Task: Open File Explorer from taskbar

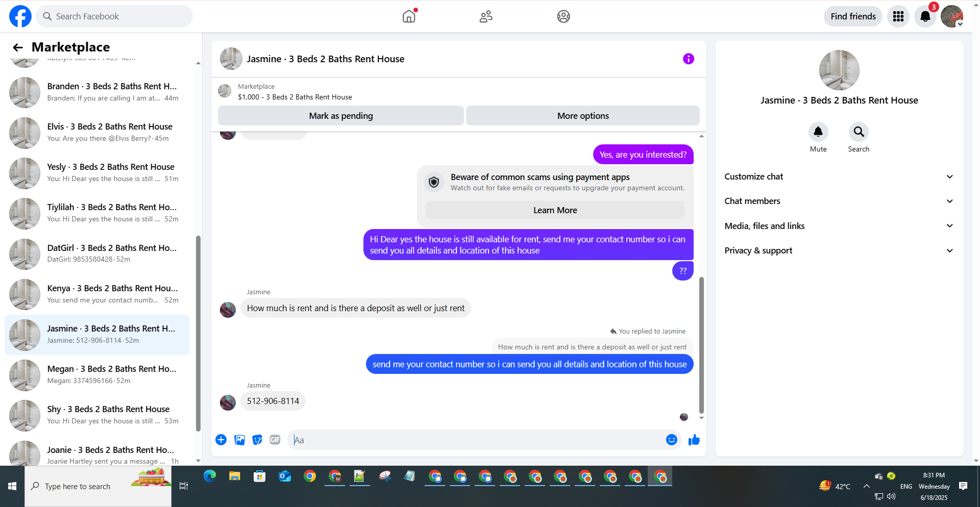Action: click(x=235, y=476)
